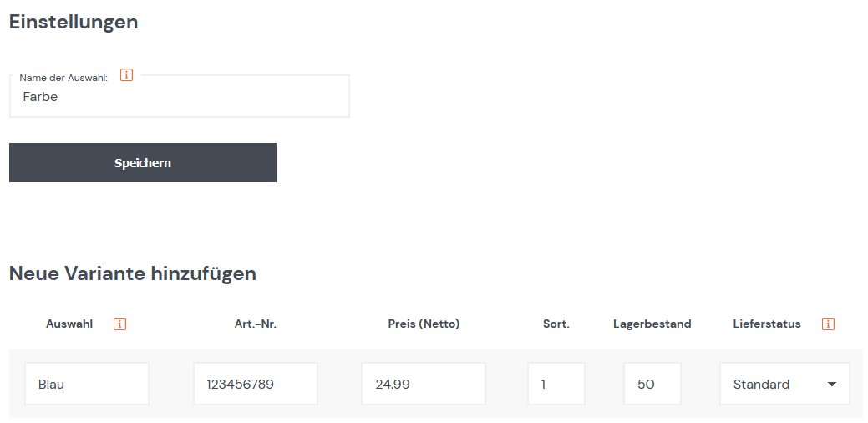Click the Neue Variante hinzufügen heading
The image size is (868, 423).
pos(133,273)
